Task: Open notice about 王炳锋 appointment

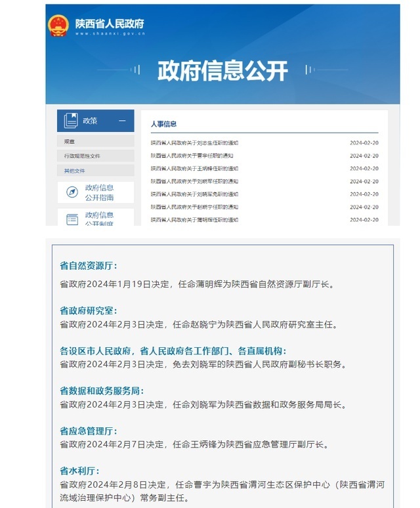Action: [x=194, y=169]
